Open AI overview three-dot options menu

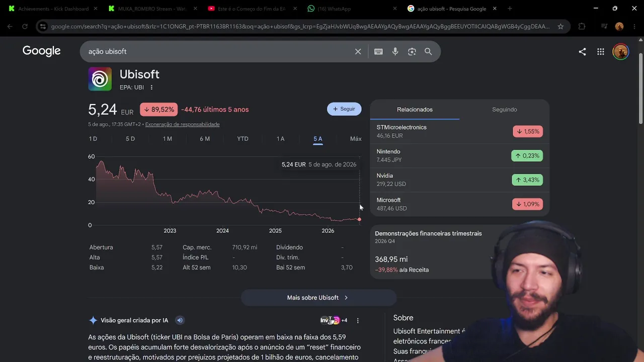(358, 320)
